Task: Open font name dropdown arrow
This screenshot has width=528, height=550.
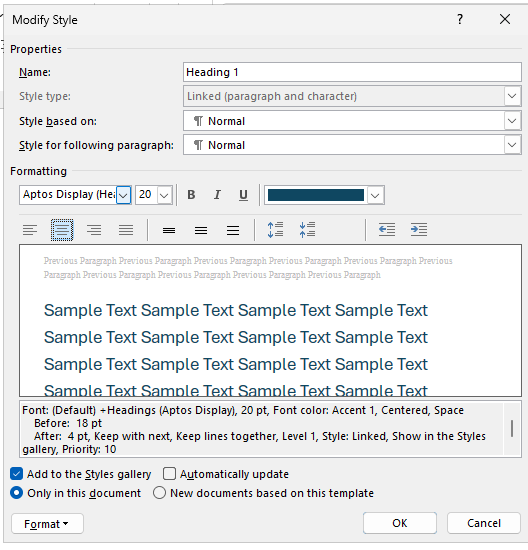Action: coord(123,195)
